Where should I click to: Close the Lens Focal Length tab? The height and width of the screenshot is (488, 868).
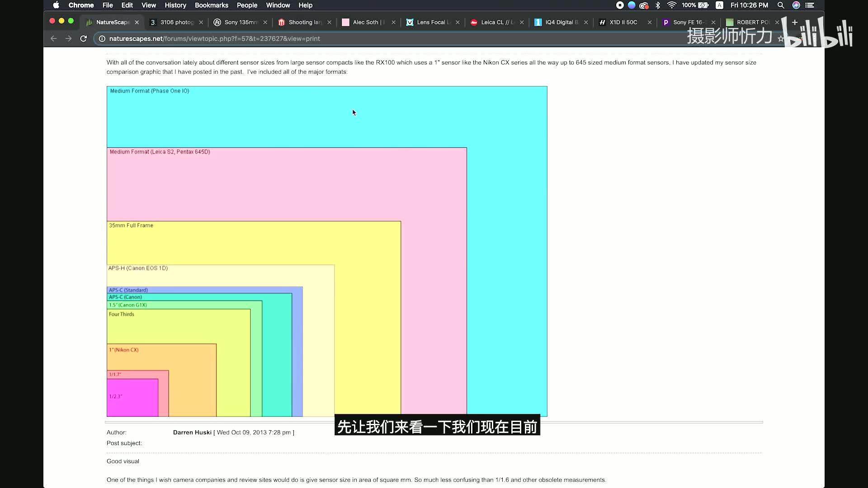pyautogui.click(x=458, y=22)
